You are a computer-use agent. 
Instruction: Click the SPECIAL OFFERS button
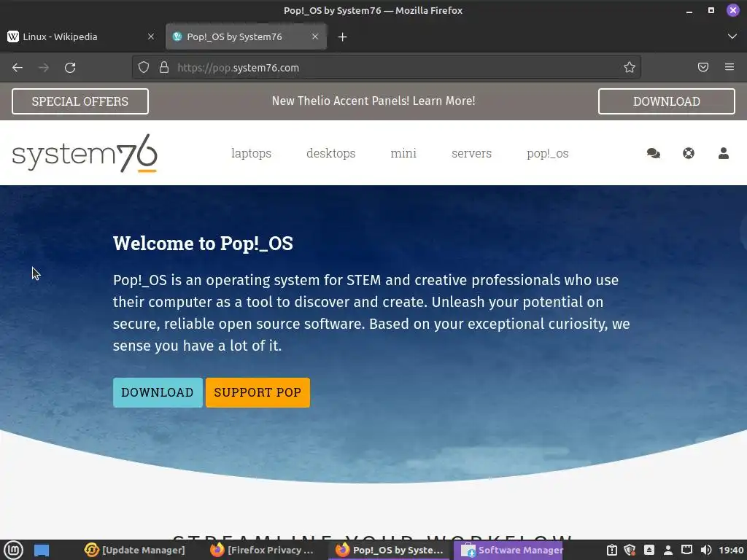pos(80,101)
